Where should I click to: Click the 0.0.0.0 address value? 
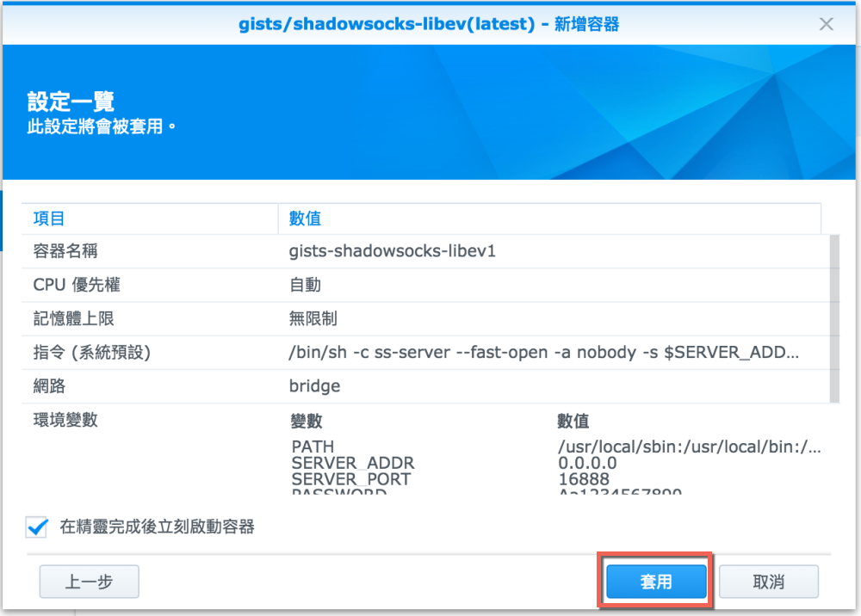587,463
